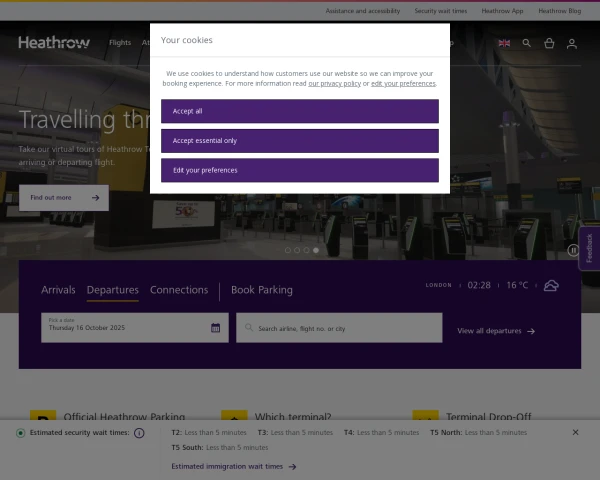
Task: Choose Accept essential only
Action: [x=300, y=141]
